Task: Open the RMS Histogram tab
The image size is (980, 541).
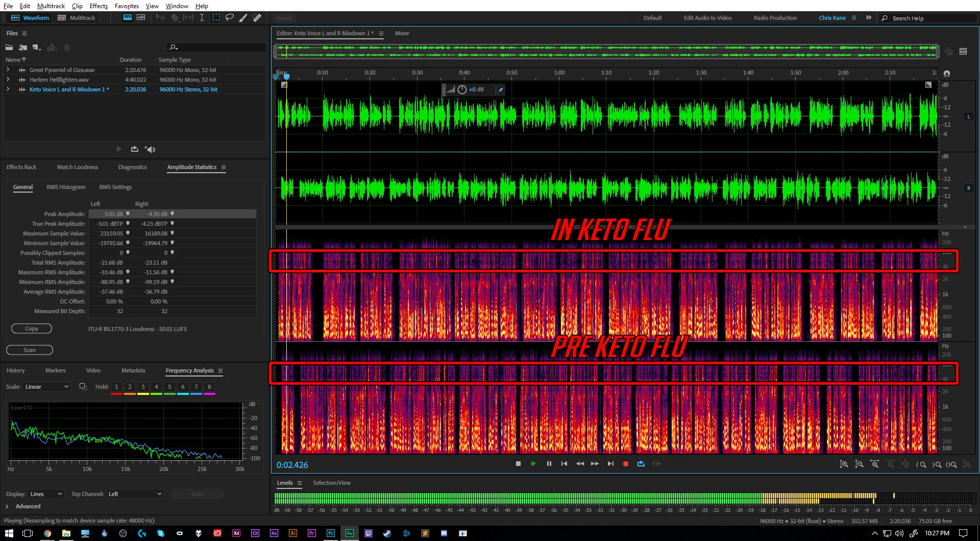Action: 66,187
